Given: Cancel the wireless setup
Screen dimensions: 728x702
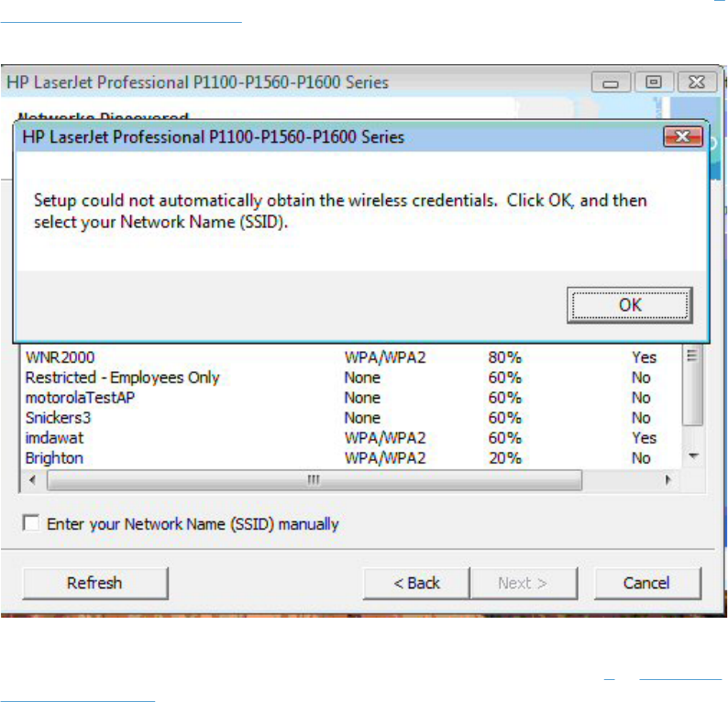Looking at the screenshot, I should pos(647,583).
